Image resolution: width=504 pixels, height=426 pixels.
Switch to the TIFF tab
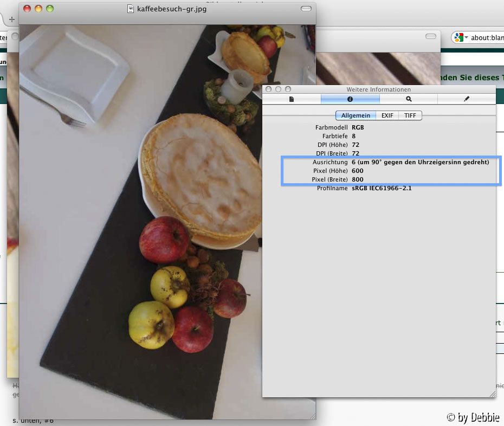pyautogui.click(x=410, y=115)
